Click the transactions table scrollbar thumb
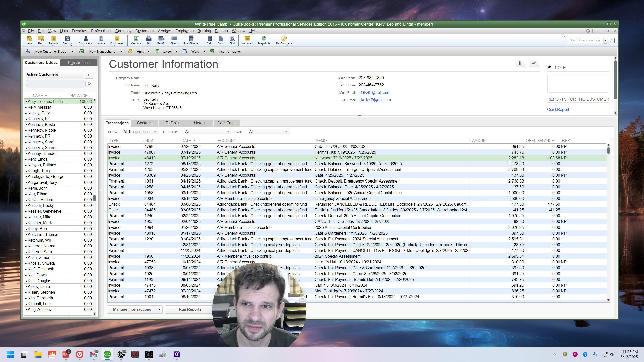This screenshot has width=644, height=362. click(x=608, y=151)
